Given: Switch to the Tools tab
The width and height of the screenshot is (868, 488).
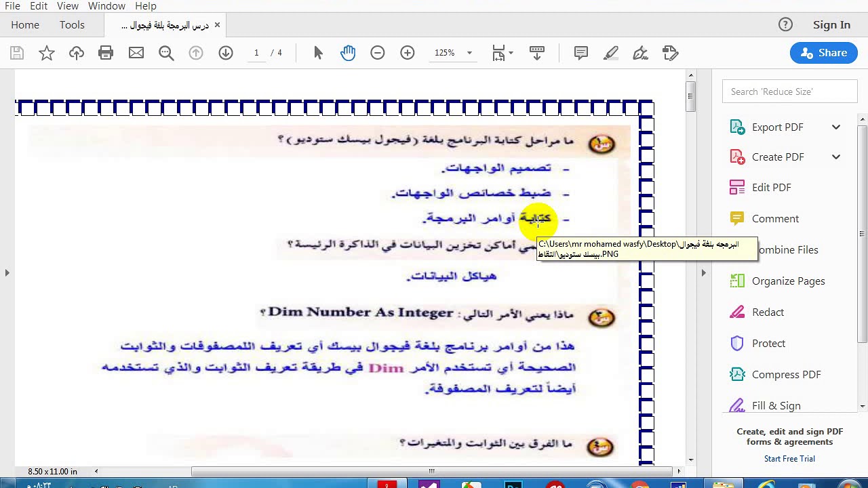Looking at the screenshot, I should pyautogui.click(x=72, y=24).
